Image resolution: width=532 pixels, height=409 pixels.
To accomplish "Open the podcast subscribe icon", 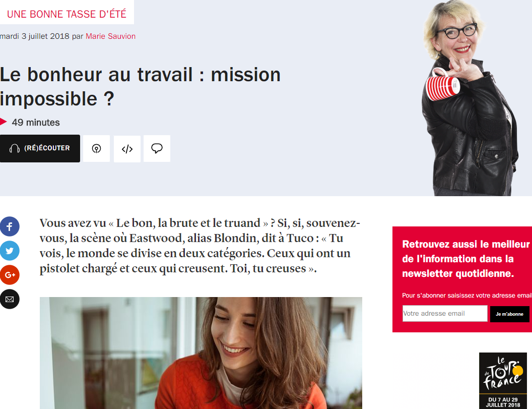I will [96, 148].
